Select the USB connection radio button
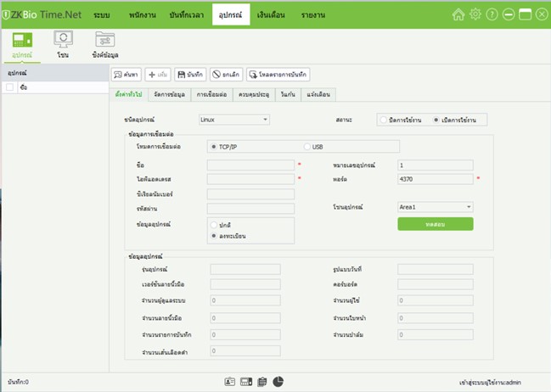Screen dimensions: 551x392 coord(307,147)
